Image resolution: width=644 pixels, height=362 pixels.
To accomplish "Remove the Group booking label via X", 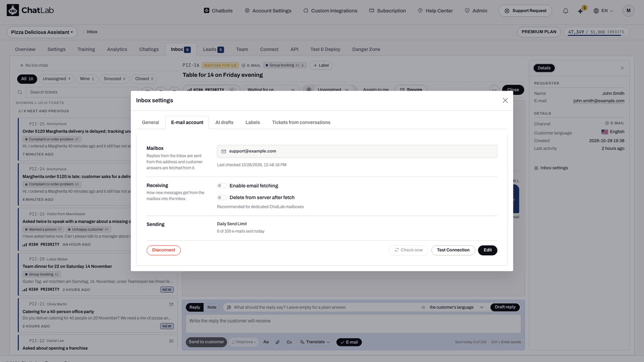I will point(303,65).
